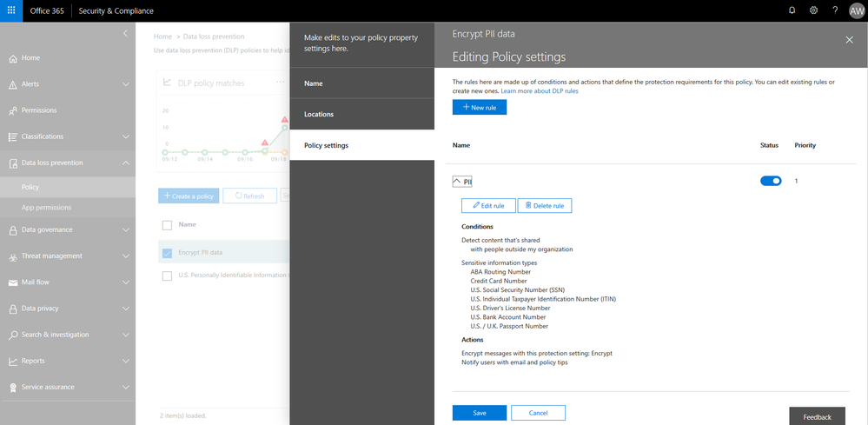
Task: Select the Name step in the policy wizard
Action: pos(362,83)
